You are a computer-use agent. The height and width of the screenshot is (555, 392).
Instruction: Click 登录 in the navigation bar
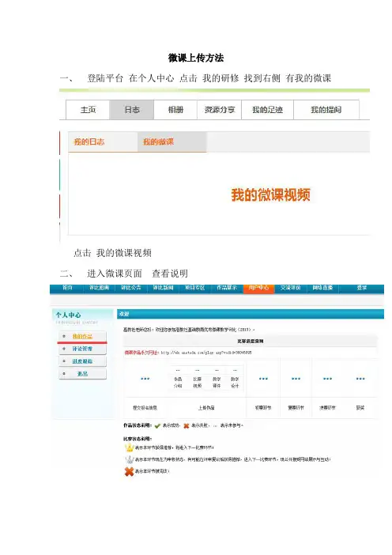click(x=362, y=288)
